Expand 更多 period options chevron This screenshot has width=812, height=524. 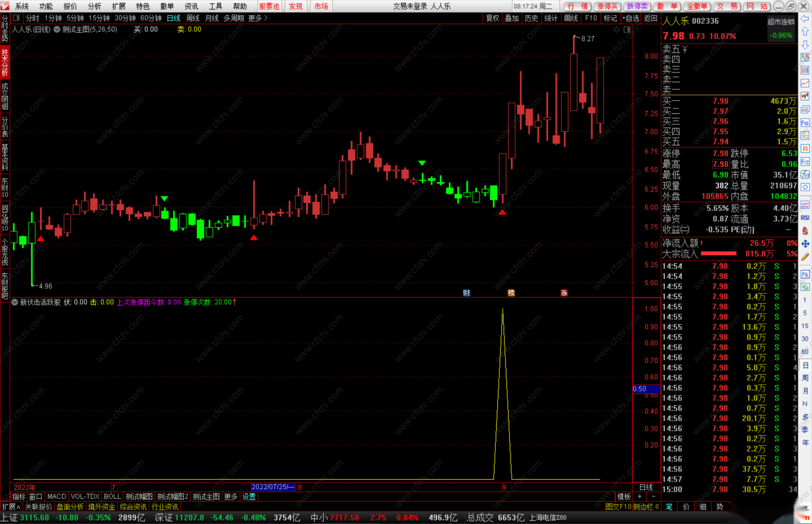tap(266, 18)
